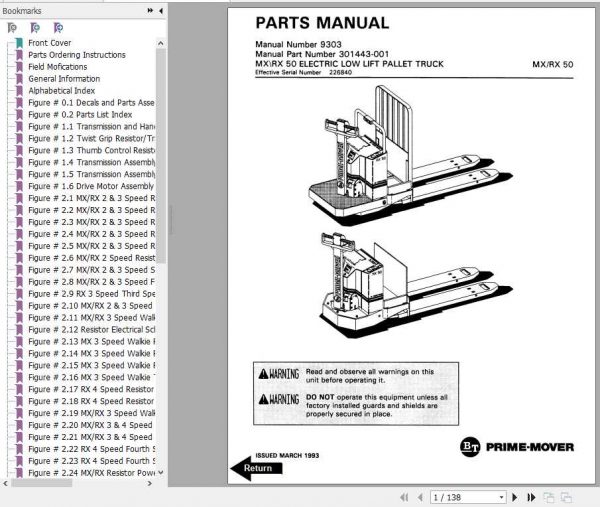
Task: Open Figure # 2.3 MX/RX bookmark
Action: 91,222
